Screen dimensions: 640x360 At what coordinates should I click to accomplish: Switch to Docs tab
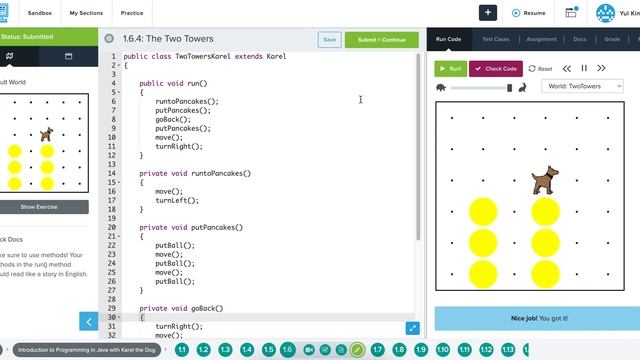pyautogui.click(x=580, y=39)
